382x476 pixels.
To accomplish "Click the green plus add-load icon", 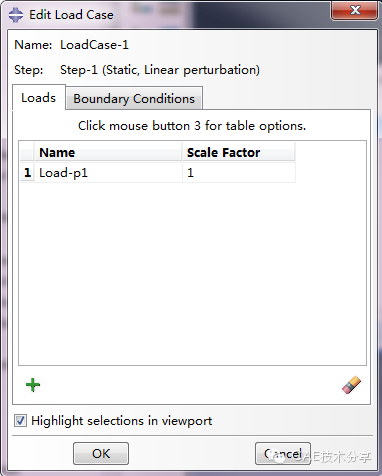I will [x=33, y=385].
